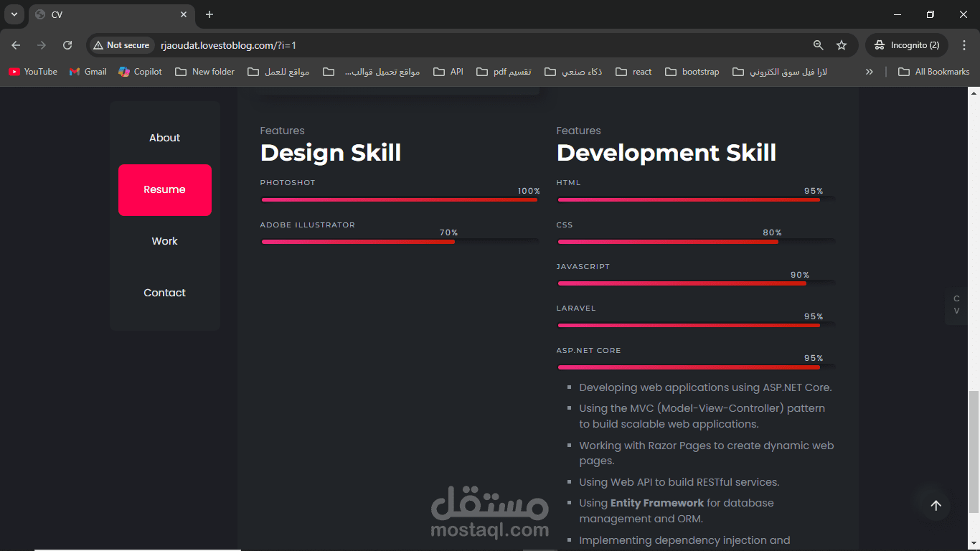Click the Design Skill heading
The height and width of the screenshot is (551, 980).
point(331,153)
